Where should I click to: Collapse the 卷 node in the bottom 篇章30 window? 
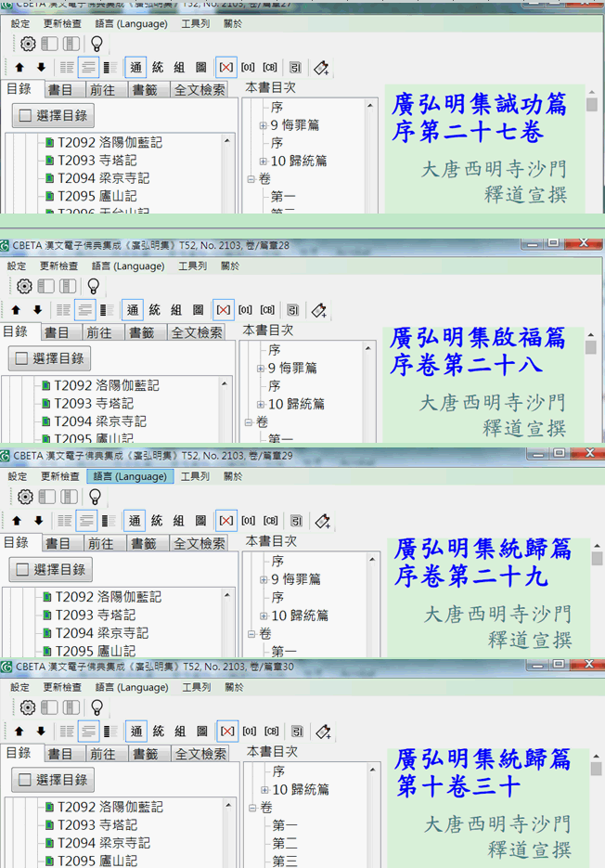coord(252,808)
